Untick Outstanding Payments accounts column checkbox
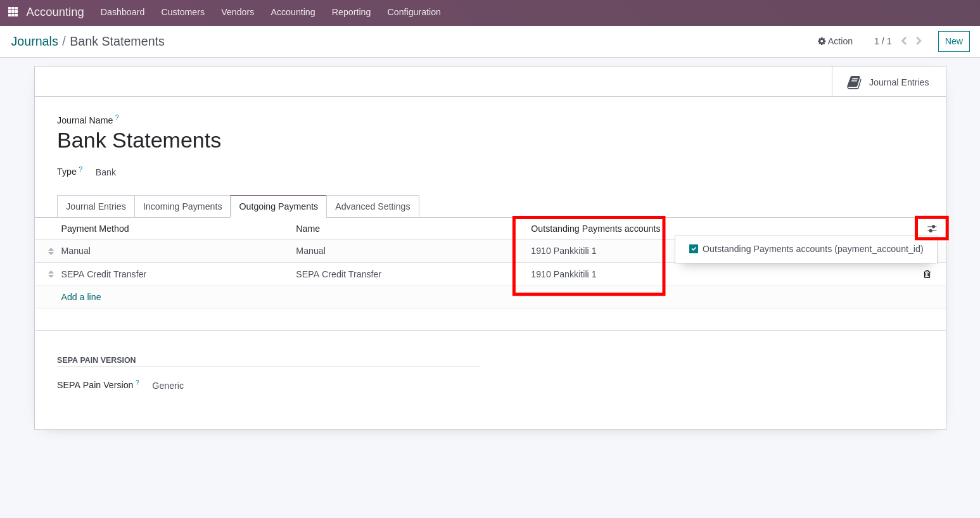Image resolution: width=980 pixels, height=518 pixels. point(694,249)
